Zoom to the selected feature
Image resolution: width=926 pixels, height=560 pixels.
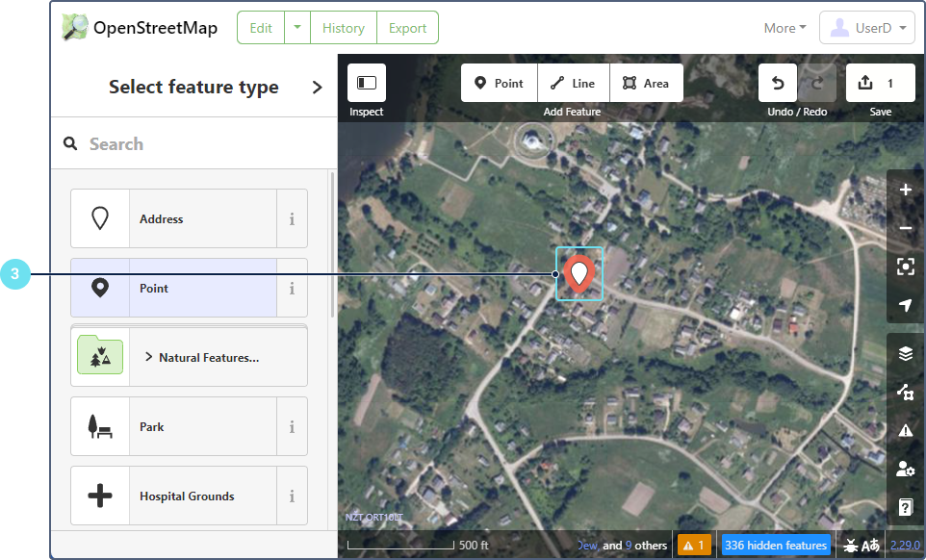coord(905,267)
